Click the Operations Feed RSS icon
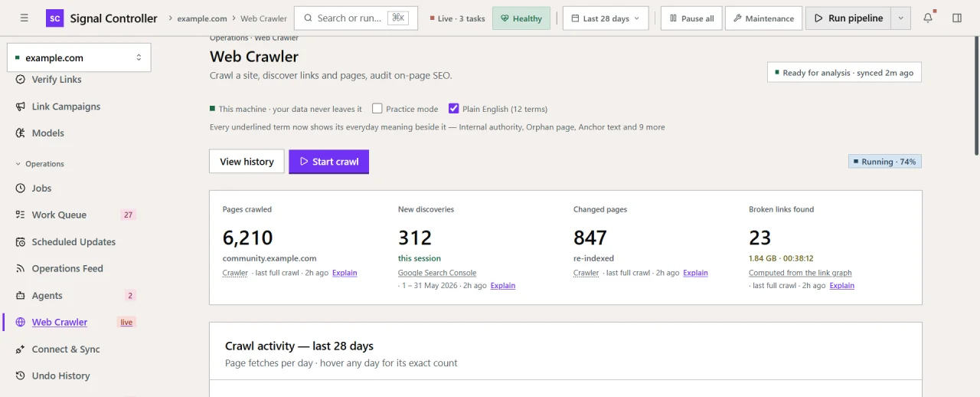Image resolution: width=980 pixels, height=397 pixels. tap(21, 269)
